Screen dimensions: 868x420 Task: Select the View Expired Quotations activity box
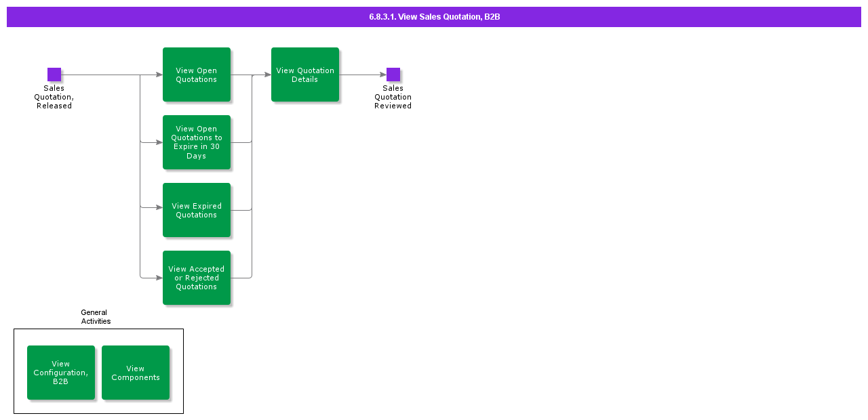pos(197,210)
